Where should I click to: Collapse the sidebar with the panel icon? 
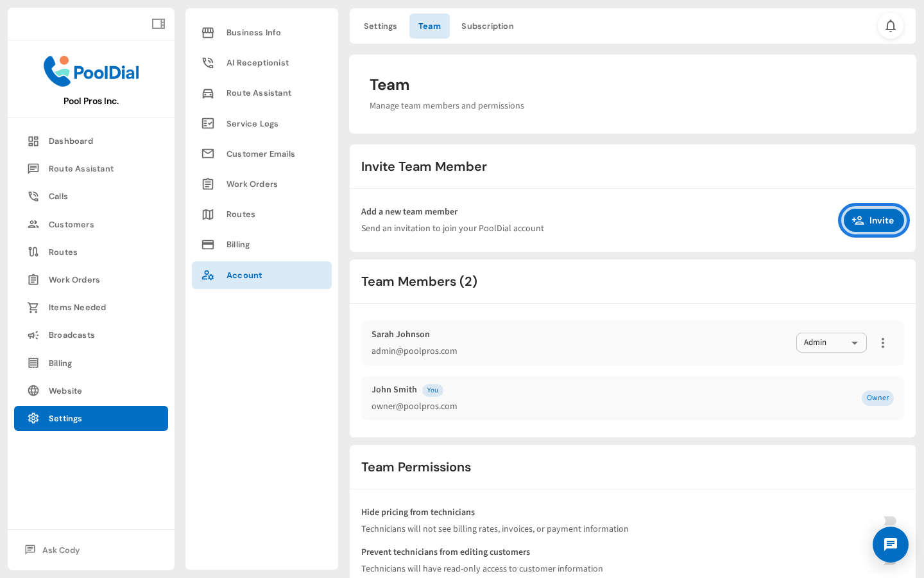[158, 23]
